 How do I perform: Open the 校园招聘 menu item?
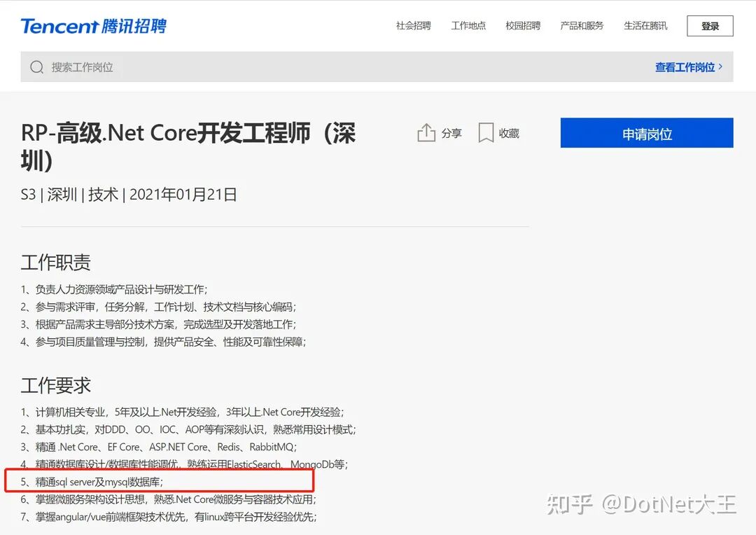[523, 26]
